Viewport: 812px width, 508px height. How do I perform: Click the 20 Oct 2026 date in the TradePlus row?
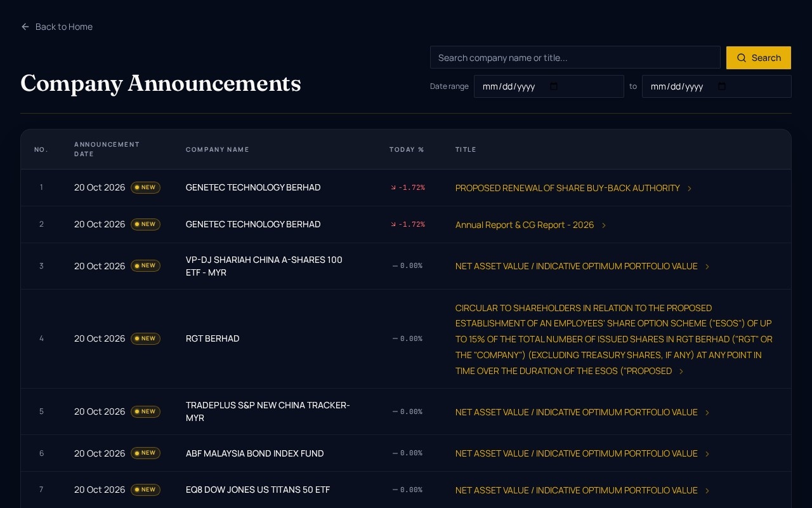[100, 411]
